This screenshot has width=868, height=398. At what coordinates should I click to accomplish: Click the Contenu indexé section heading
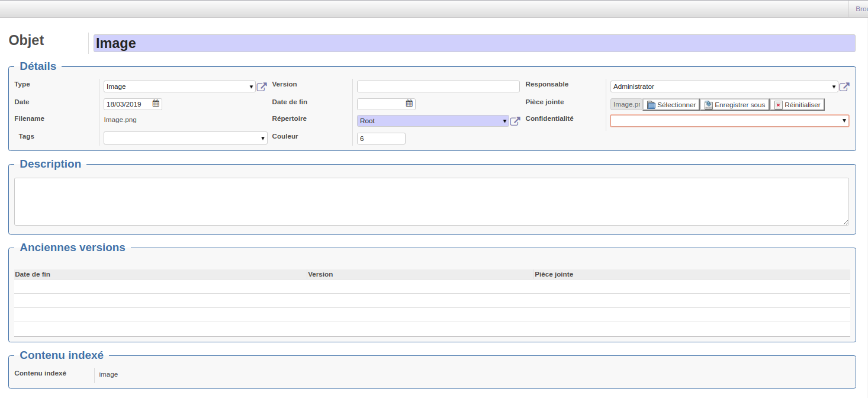point(62,355)
